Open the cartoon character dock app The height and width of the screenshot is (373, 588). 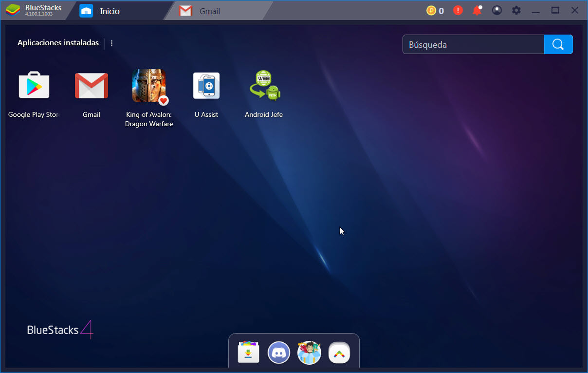[x=309, y=353]
